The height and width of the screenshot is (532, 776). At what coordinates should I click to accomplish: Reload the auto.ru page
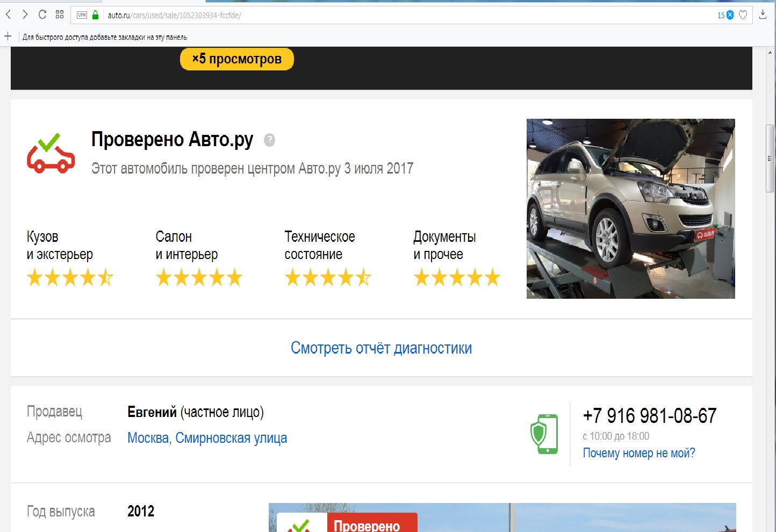click(x=42, y=15)
